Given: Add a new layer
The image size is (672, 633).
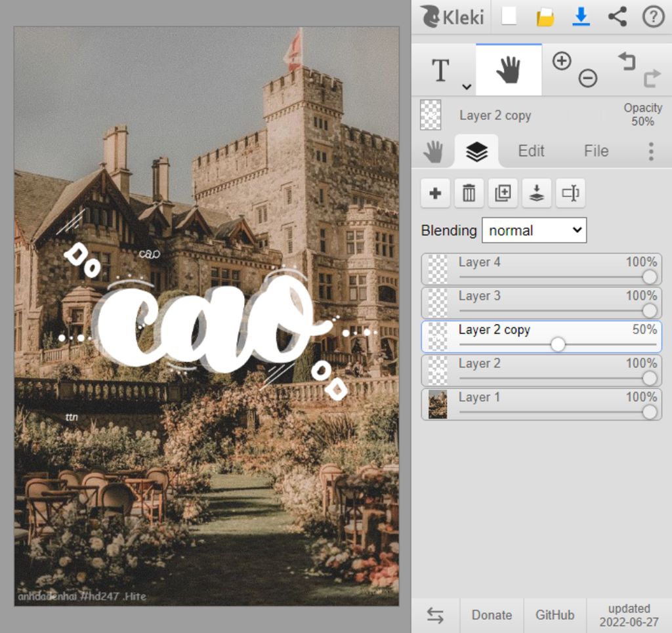Looking at the screenshot, I should (435, 193).
